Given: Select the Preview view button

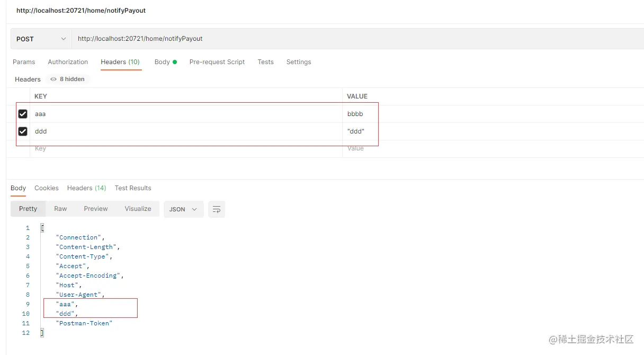Looking at the screenshot, I should [96, 209].
